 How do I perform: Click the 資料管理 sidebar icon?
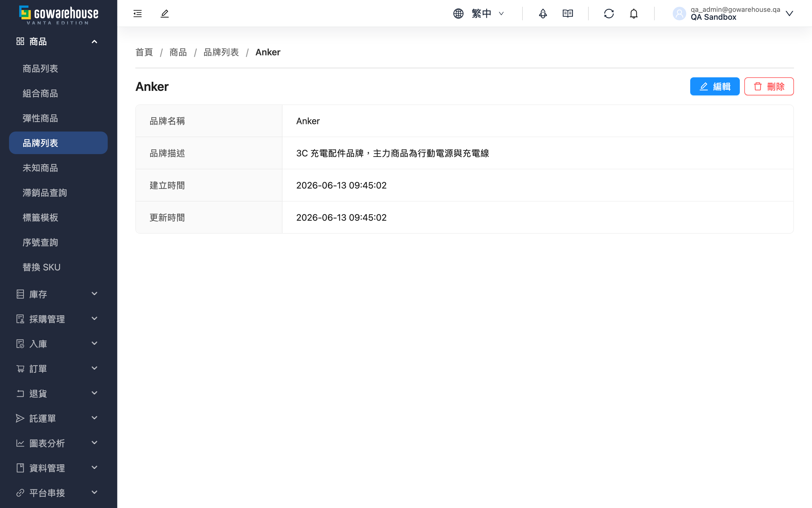pos(20,468)
